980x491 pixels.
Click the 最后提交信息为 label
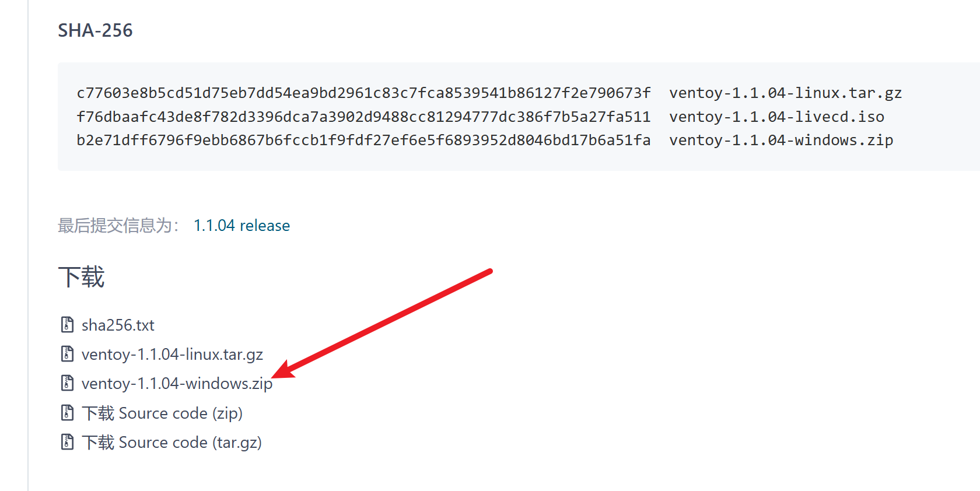click(118, 225)
